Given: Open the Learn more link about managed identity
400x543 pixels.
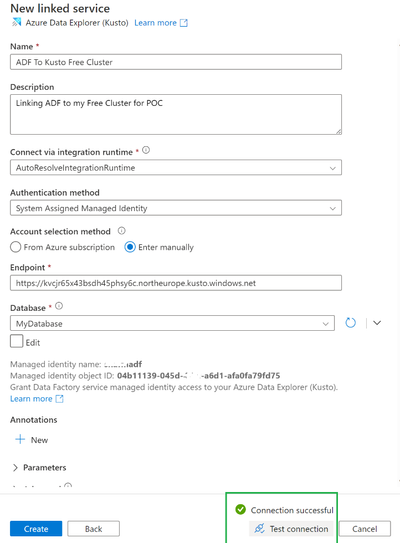Looking at the screenshot, I should click(x=31, y=399).
